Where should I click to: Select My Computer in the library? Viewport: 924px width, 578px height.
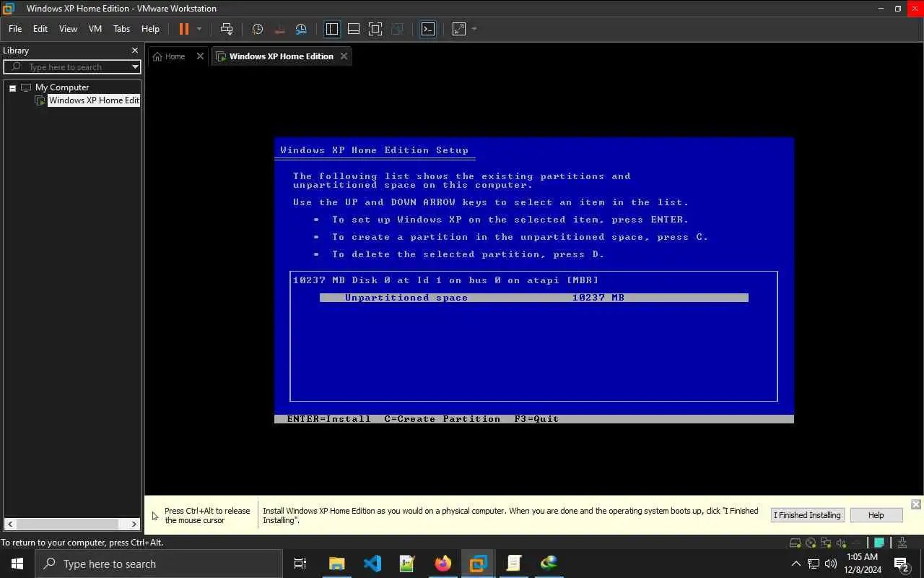(62, 87)
